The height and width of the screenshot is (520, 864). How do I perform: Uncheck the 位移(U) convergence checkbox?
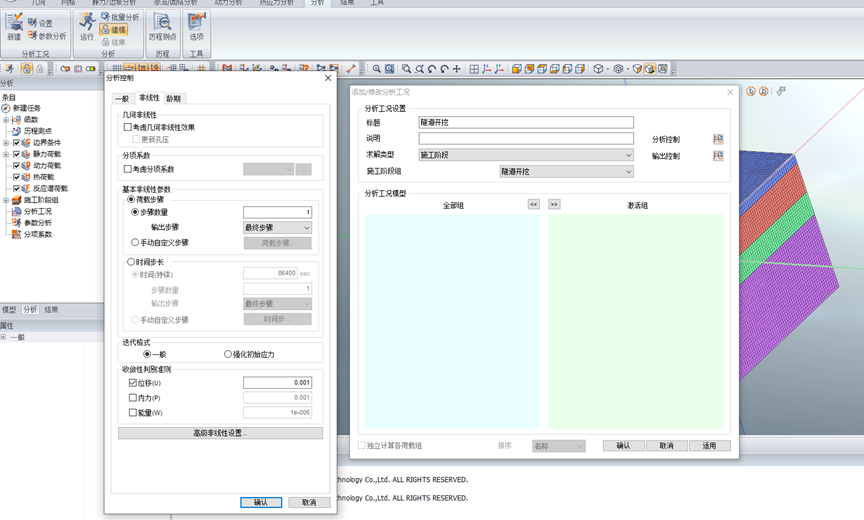[x=133, y=383]
